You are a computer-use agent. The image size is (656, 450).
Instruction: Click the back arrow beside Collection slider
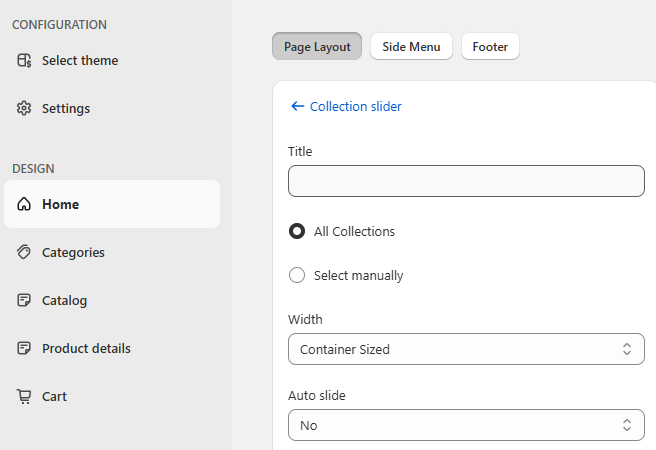tap(297, 106)
